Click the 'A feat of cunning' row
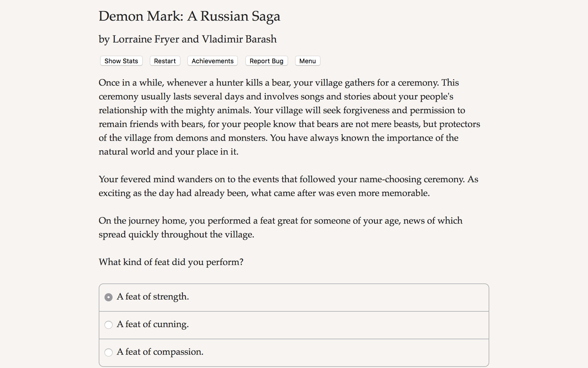Viewport: 588px width, 368px height. pyautogui.click(x=294, y=325)
